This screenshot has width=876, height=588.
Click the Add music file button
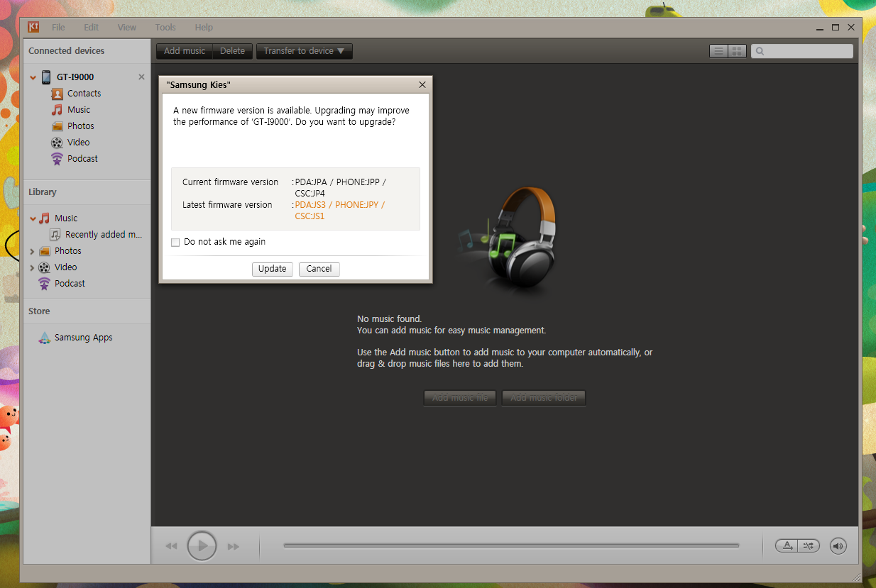(x=460, y=398)
